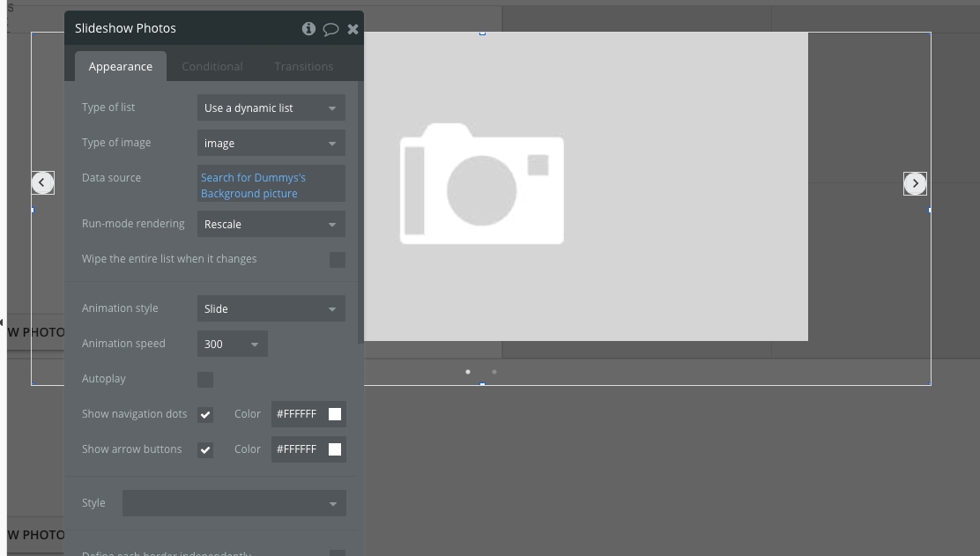This screenshot has width=980, height=556.
Task: Click the navigation dots color swatch
Action: 335,414
